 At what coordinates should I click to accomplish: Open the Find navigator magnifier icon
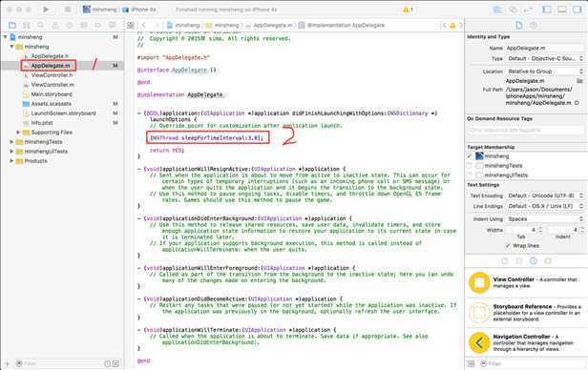point(40,25)
